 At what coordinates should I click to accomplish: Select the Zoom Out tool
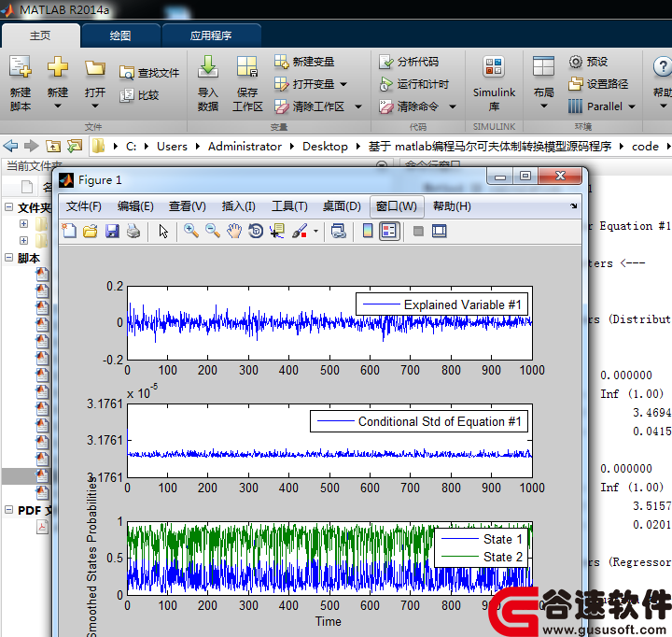click(x=213, y=232)
